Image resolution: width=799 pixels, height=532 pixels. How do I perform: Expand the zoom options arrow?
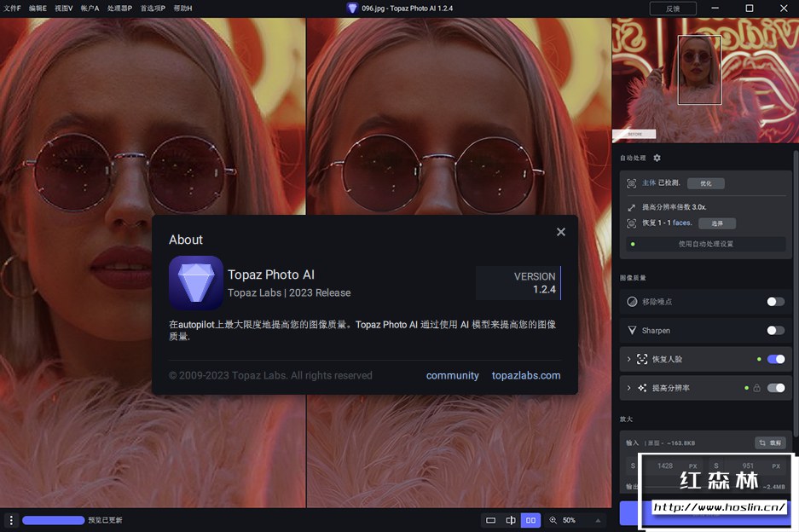click(x=598, y=520)
